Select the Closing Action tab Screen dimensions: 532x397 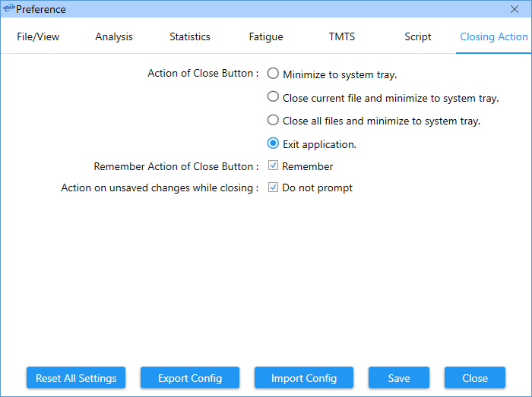click(x=494, y=36)
